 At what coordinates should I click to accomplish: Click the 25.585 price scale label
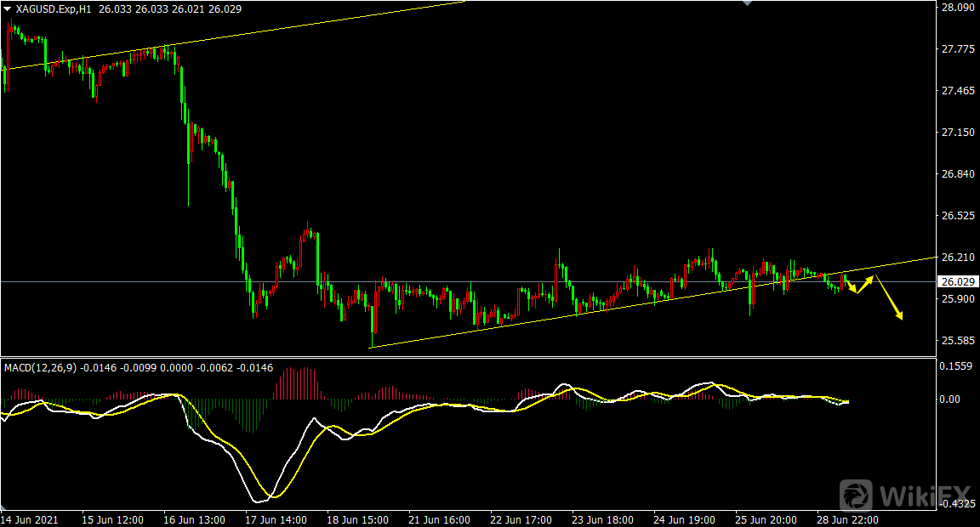957,341
